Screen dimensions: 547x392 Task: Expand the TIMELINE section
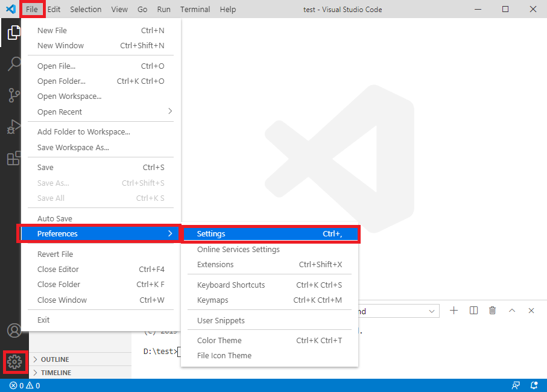(80, 373)
